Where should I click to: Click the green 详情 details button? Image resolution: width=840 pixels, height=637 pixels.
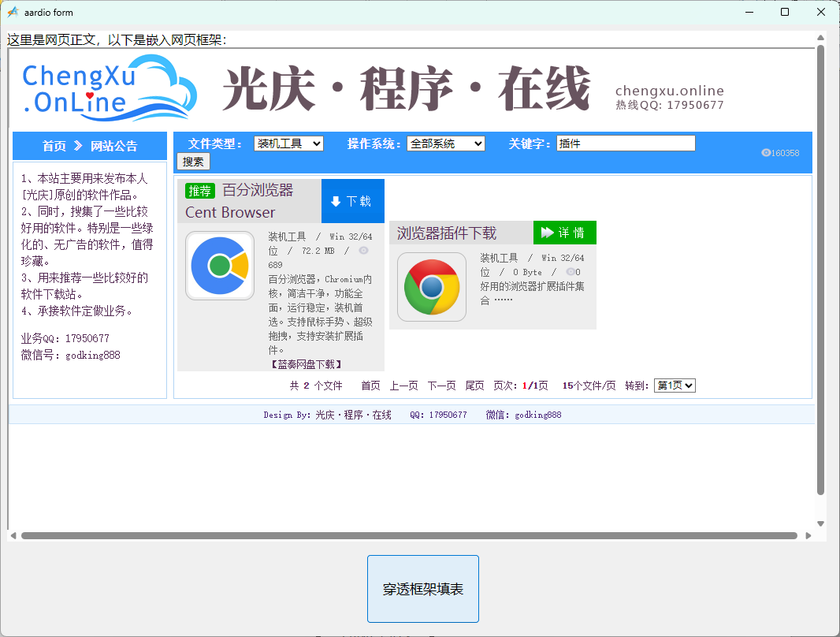coord(564,233)
